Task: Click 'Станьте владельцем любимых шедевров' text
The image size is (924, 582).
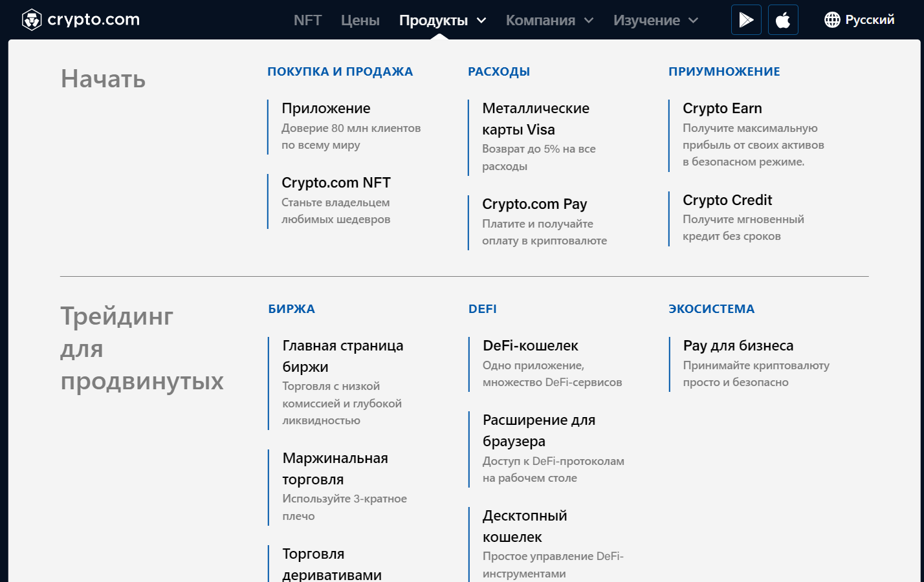Action: (x=336, y=211)
